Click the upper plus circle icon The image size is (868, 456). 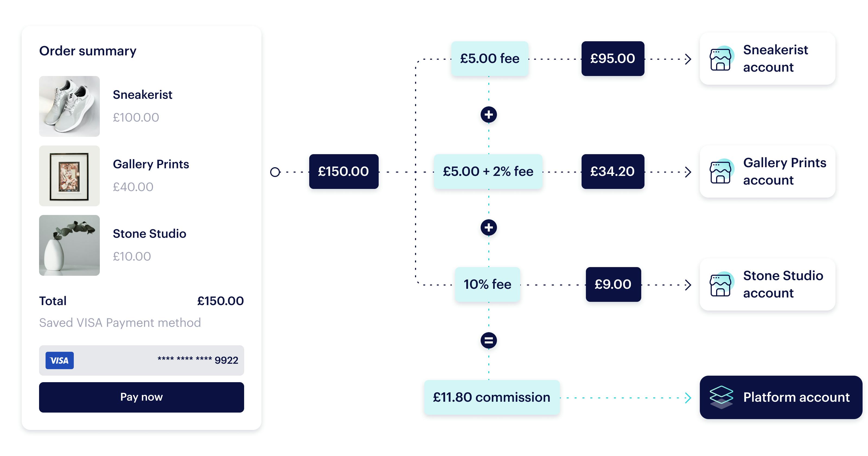point(489,115)
